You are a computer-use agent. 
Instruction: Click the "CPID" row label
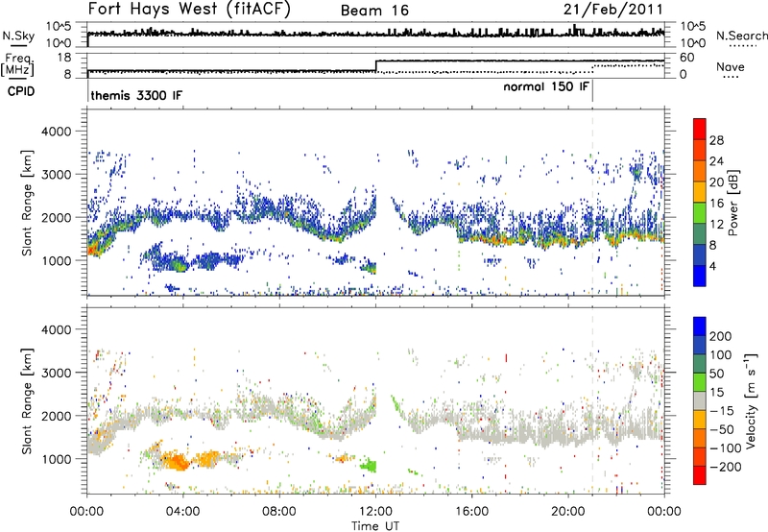point(21,91)
